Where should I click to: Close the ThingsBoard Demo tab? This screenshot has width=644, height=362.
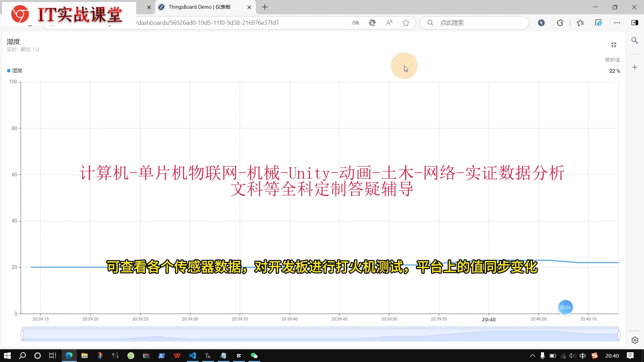[x=249, y=7]
